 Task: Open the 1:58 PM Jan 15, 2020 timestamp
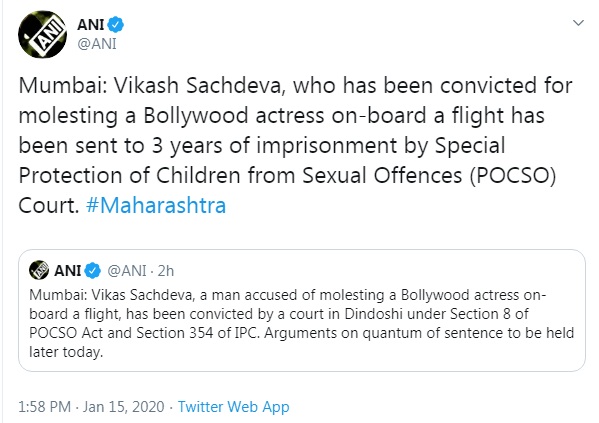pos(91,407)
